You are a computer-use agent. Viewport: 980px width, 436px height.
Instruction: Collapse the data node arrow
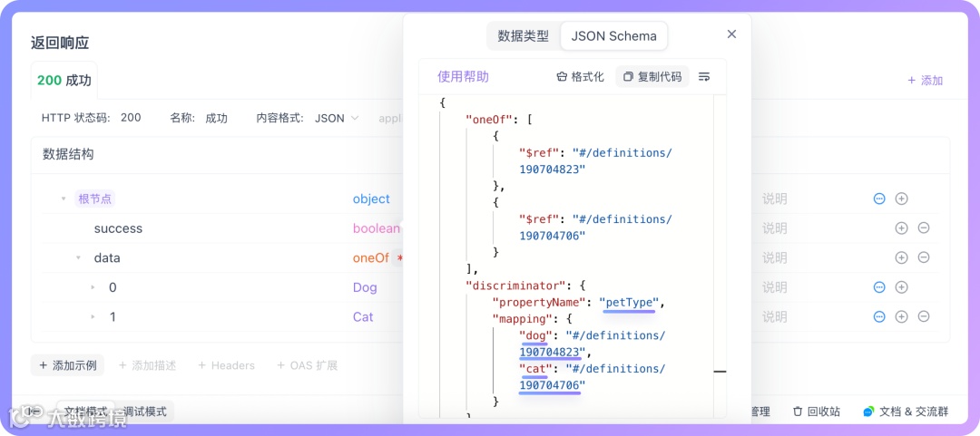[78, 258]
